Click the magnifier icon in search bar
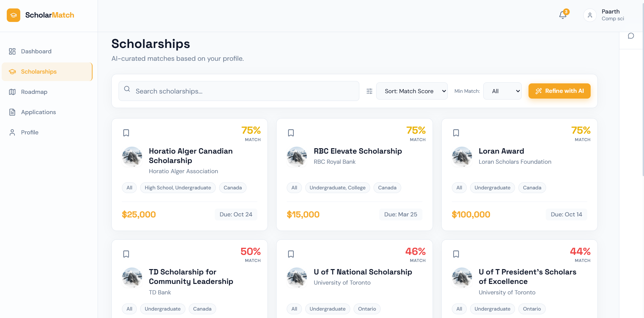The image size is (644, 318). (127, 89)
